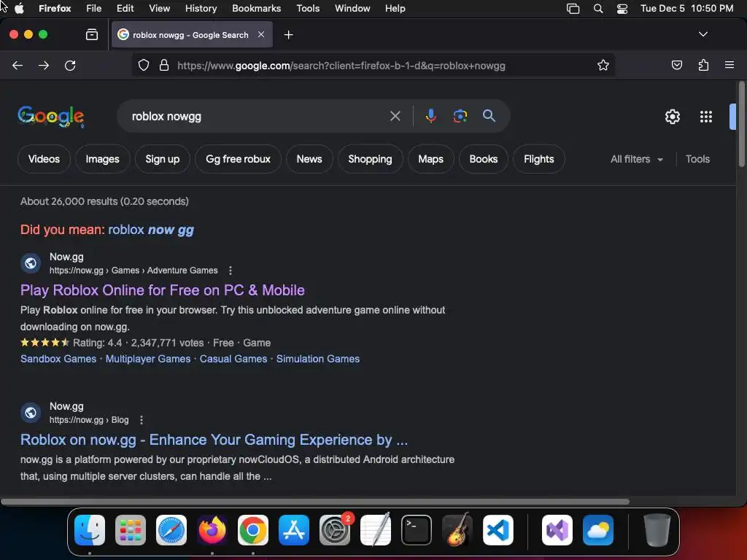
Task: Open Spotlight search in menu bar
Action: [x=598, y=9]
